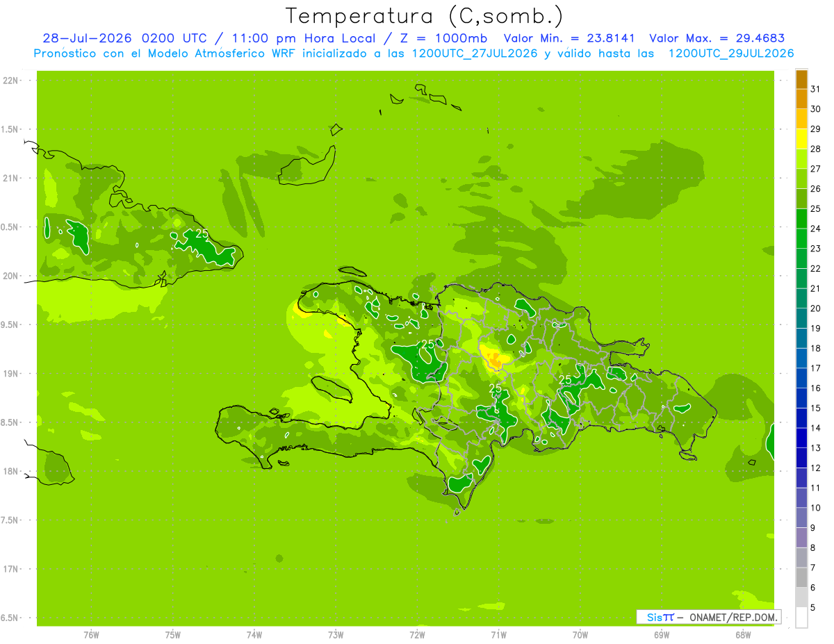Select 'Valor Min. = 23.8141' text
The width and height of the screenshot is (834, 644).
(570, 38)
